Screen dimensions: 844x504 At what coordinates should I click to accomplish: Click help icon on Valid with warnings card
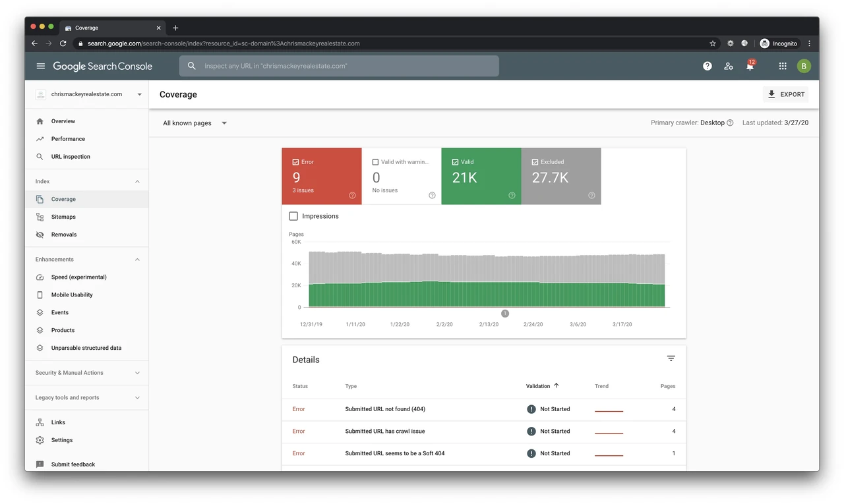[x=432, y=195]
